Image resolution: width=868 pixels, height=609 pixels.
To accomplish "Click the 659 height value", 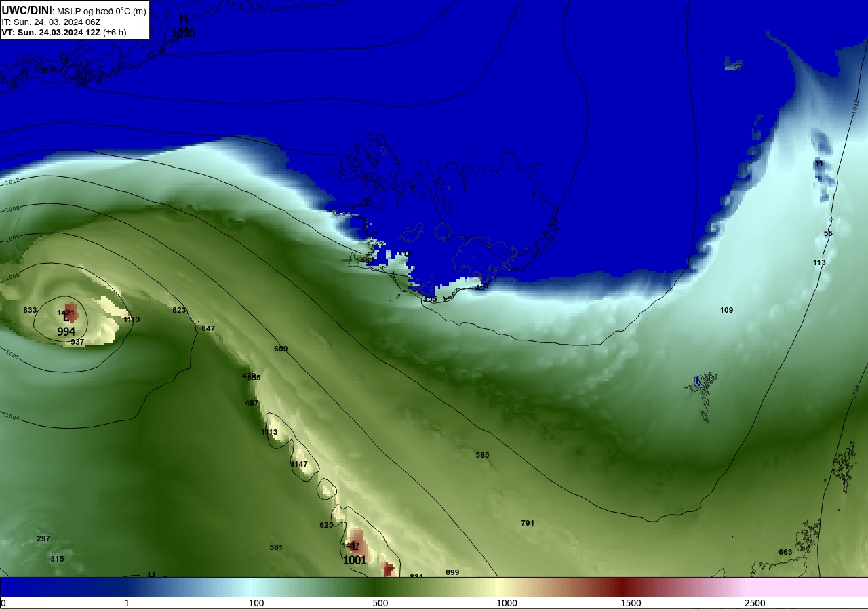I will click(281, 349).
